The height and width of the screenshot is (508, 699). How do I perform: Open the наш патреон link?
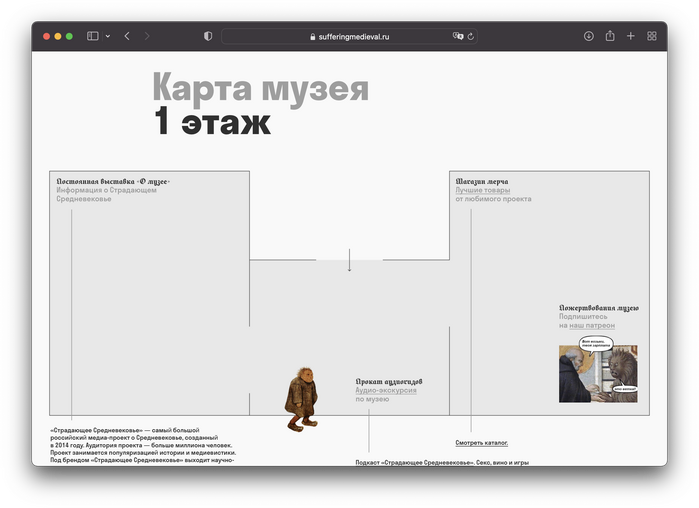[x=592, y=326]
